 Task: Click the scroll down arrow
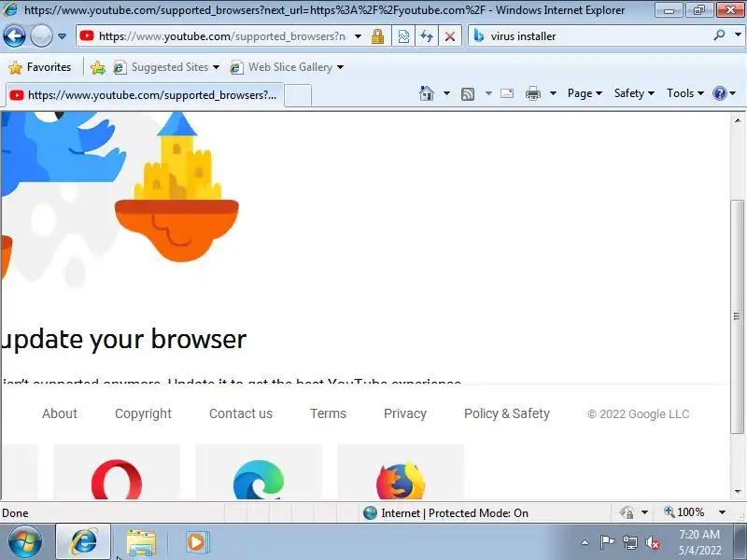pos(737,492)
